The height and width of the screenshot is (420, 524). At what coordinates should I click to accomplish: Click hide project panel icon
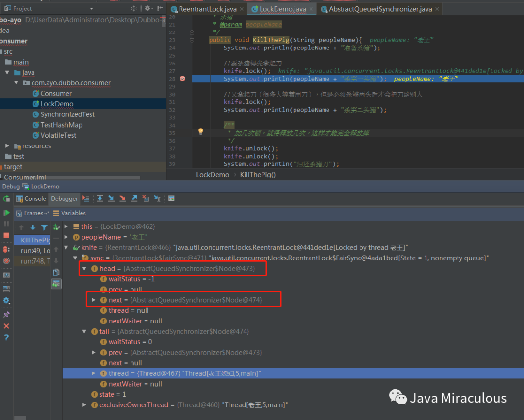[160, 8]
